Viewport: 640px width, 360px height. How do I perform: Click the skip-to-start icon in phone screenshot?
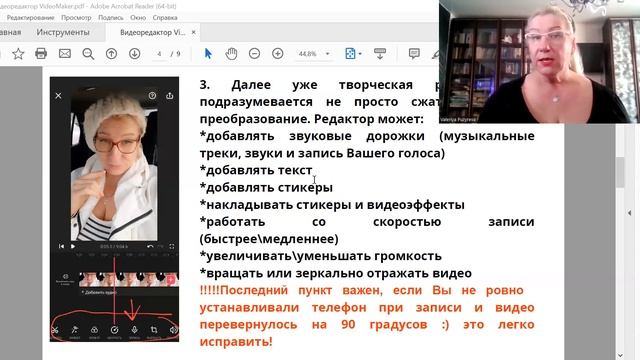coord(61,246)
